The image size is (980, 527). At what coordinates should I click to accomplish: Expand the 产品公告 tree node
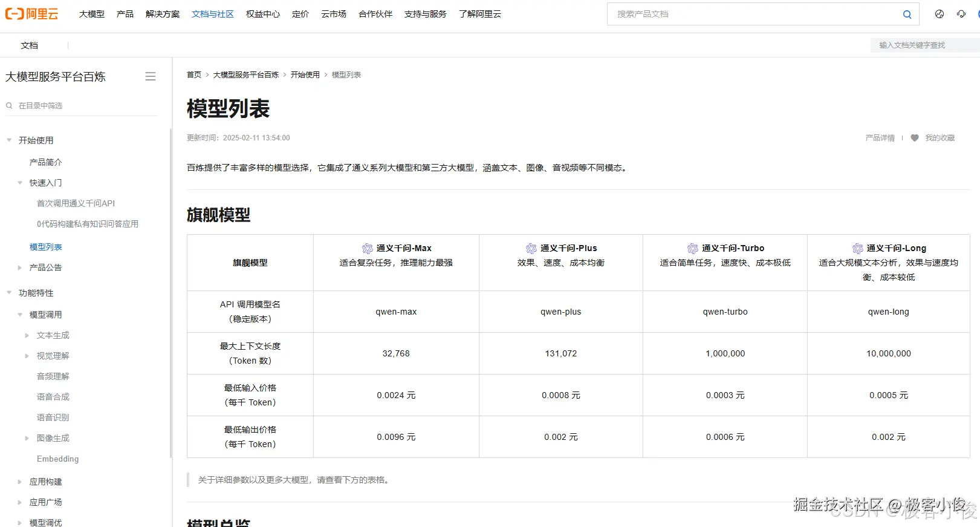pos(20,267)
